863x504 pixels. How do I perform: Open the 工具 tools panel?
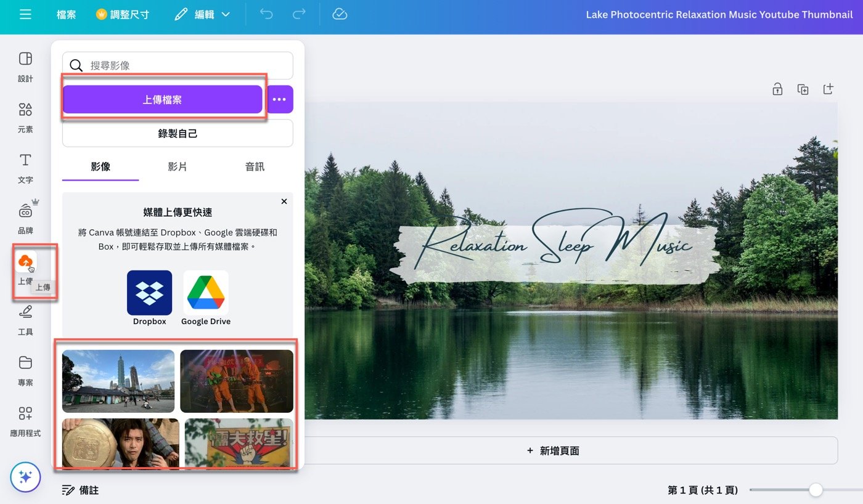point(25,320)
